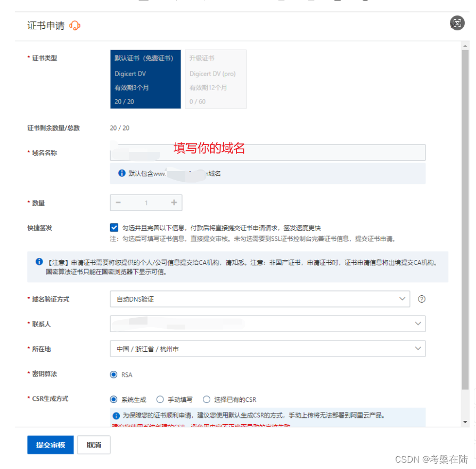Click the minus button to decrease 数量
The image size is (476, 469).
click(x=118, y=203)
